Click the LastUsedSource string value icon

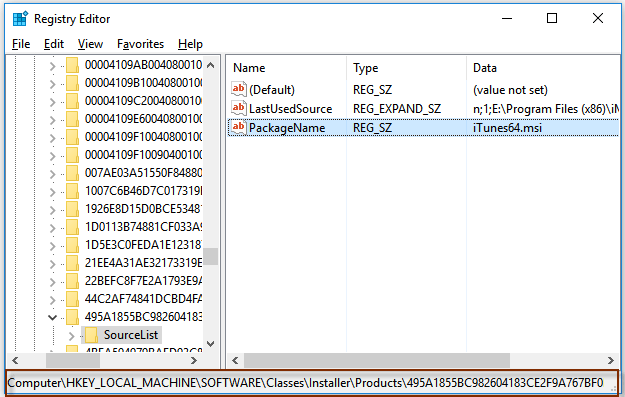tap(238, 108)
